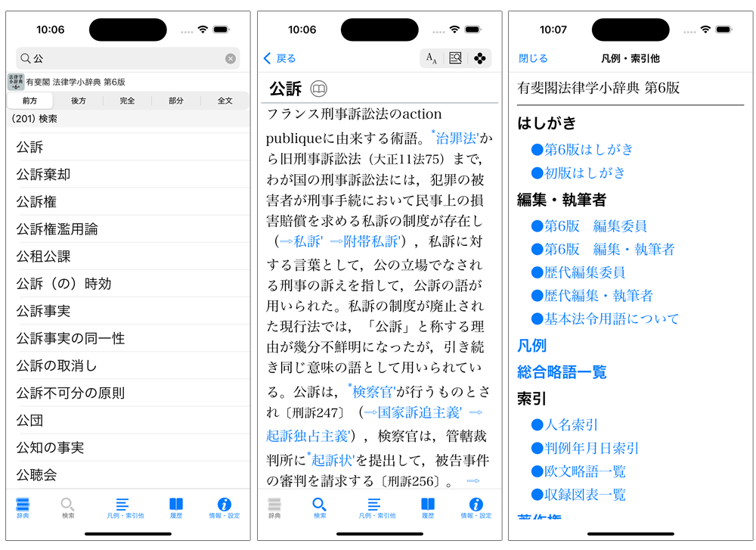
Task: Clear the search field text with the X icon
Action: [231, 59]
